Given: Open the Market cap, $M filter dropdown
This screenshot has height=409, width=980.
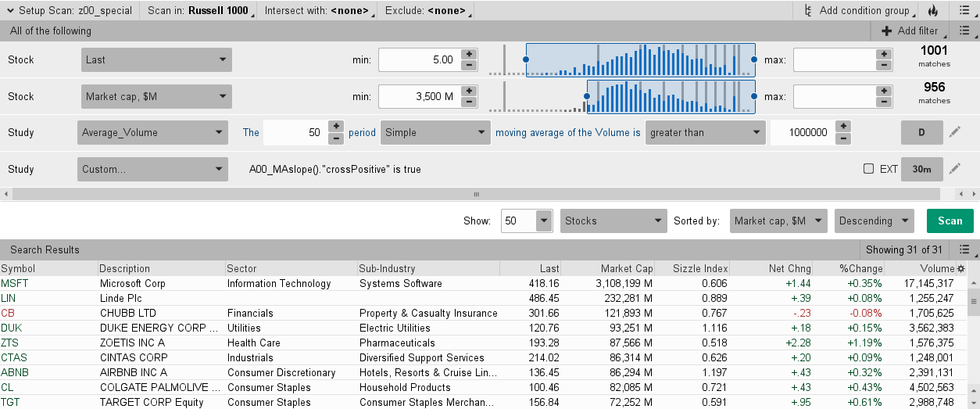Looking at the screenshot, I should [156, 96].
